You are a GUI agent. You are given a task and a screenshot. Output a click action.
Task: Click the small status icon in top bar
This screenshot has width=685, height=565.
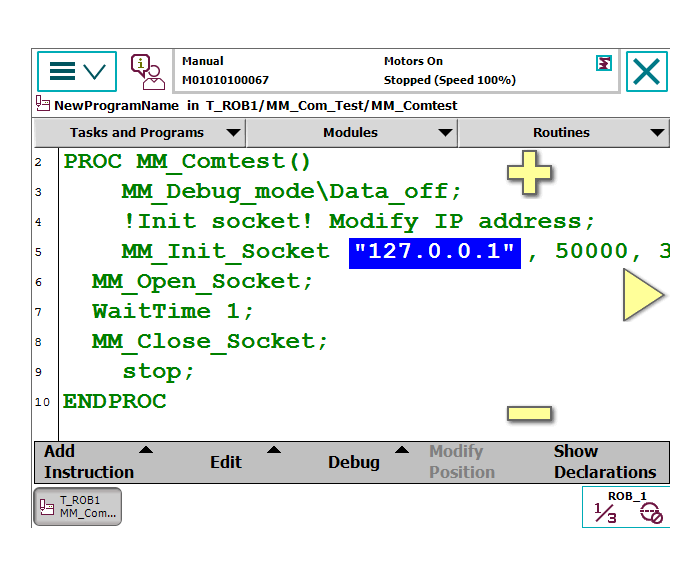pos(603,63)
